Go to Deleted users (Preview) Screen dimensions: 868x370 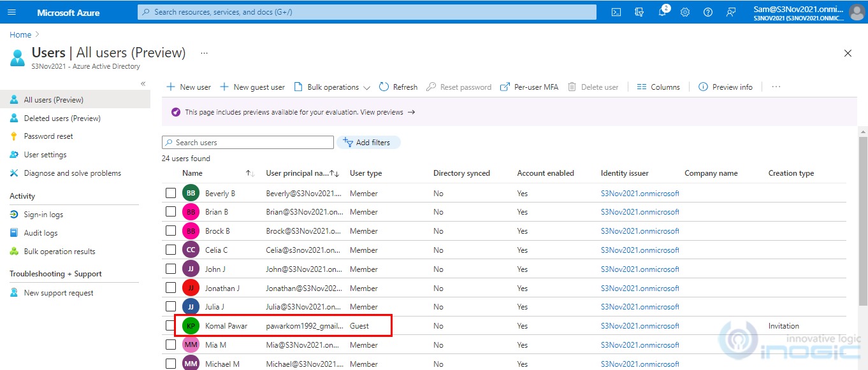(62, 118)
